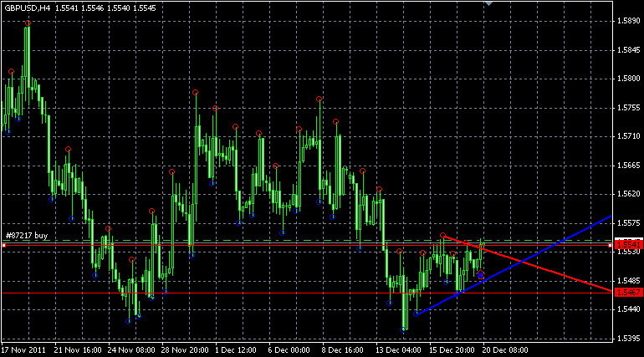The height and width of the screenshot is (357, 644).
Task: Click the 1.5620 price axis label
Action: (x=628, y=194)
